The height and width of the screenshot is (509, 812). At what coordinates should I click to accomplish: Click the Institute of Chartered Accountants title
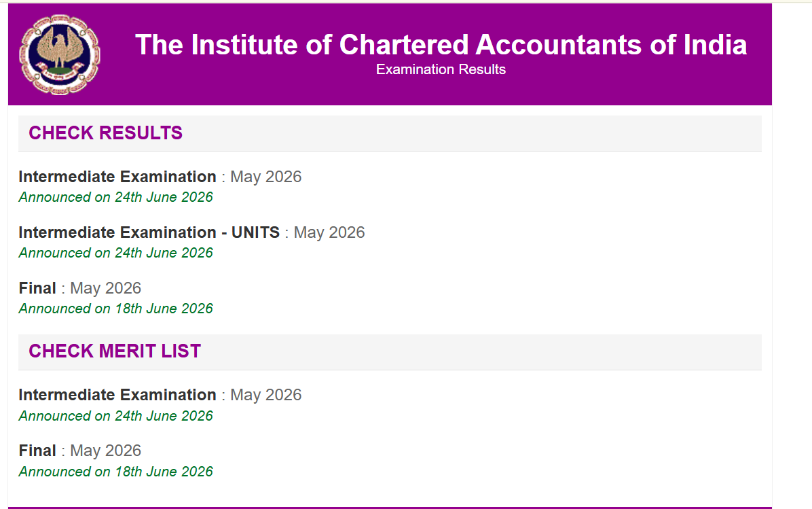[x=441, y=45]
